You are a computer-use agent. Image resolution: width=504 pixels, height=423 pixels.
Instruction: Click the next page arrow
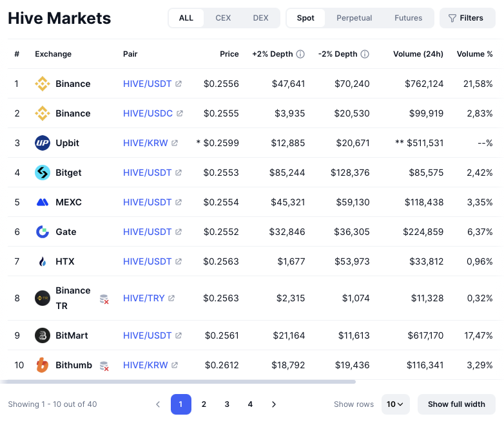273,404
